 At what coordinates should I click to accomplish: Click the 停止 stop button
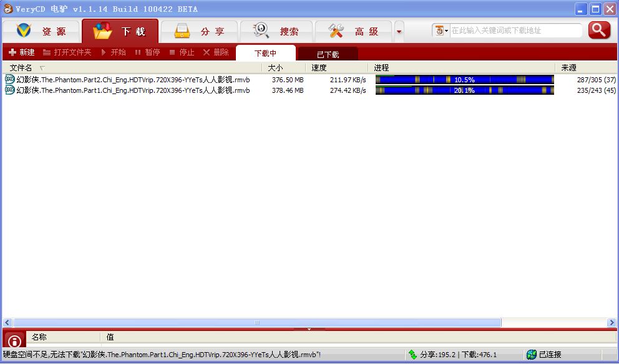[182, 52]
